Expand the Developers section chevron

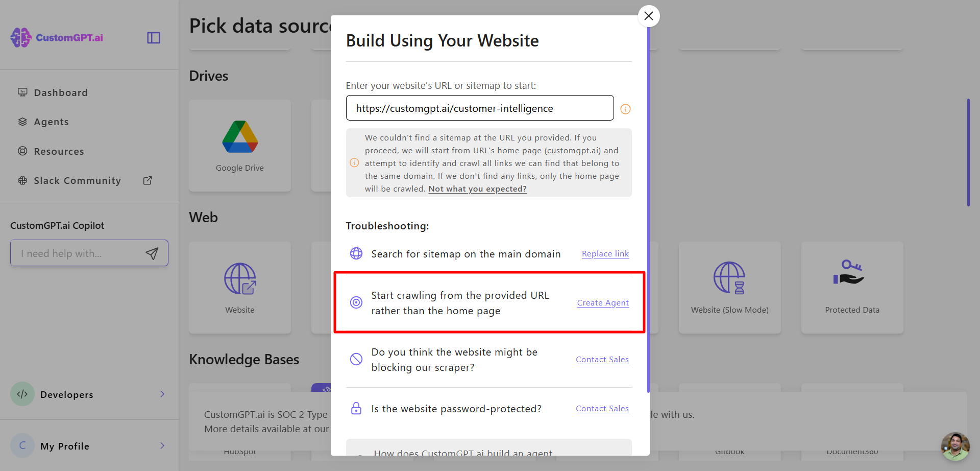pos(162,394)
